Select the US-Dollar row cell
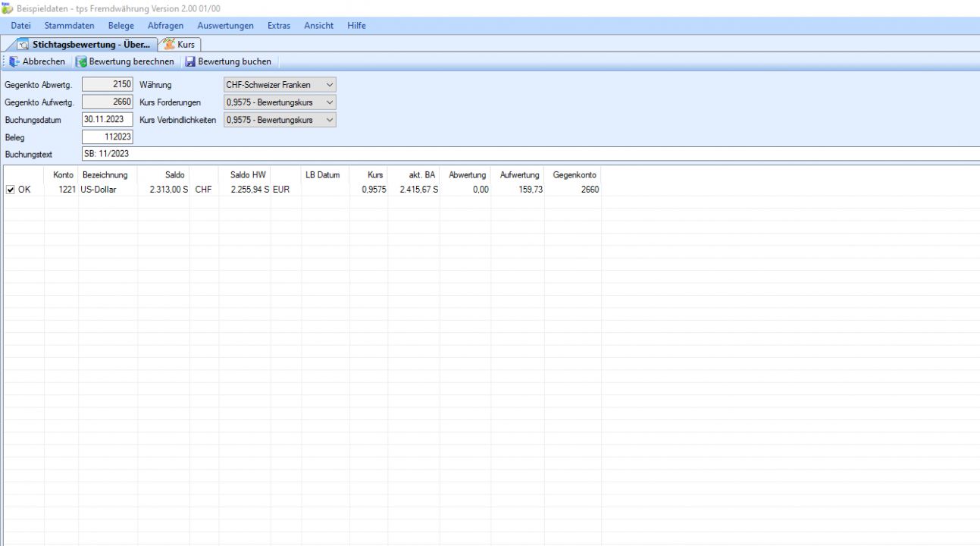Screen dimensions: 980x546 108,190
